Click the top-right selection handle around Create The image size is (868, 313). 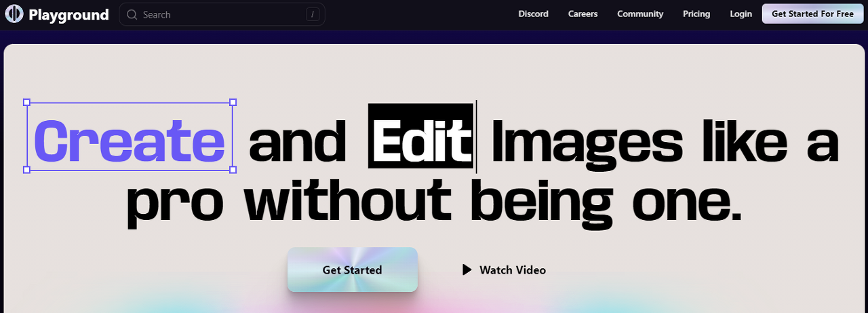(x=233, y=103)
